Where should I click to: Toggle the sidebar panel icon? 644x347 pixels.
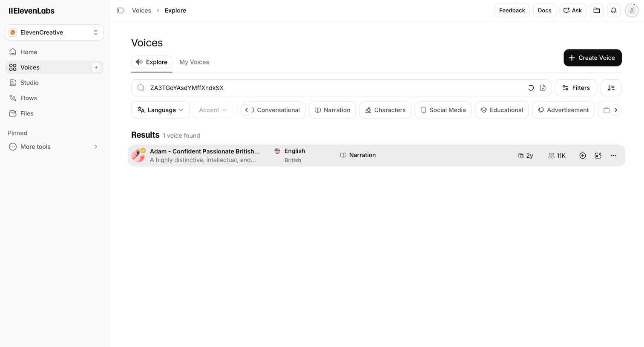(120, 10)
